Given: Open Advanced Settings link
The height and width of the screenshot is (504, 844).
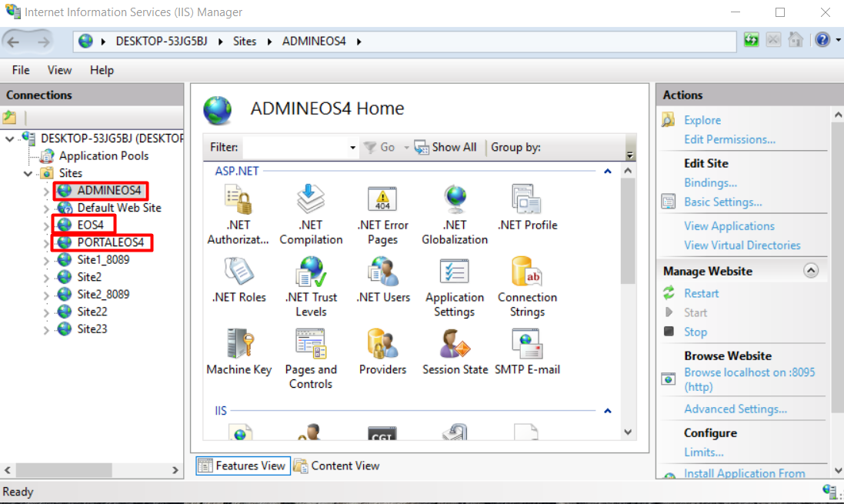Looking at the screenshot, I should tap(736, 409).
